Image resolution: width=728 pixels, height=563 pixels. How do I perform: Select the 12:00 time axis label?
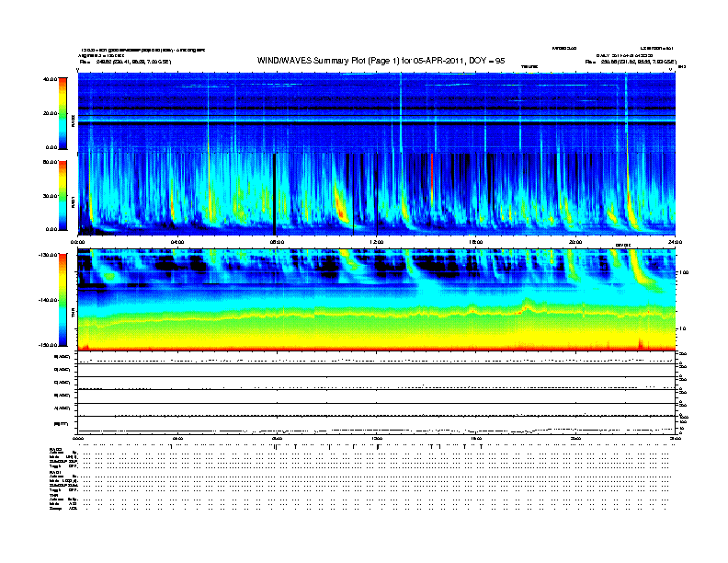tap(377, 242)
